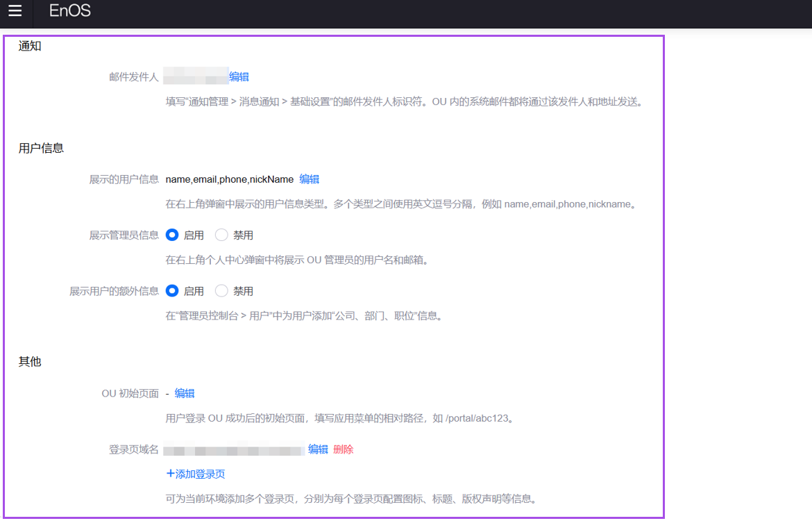Enable 展示用户的额外信息
812x530 pixels.
(x=172, y=290)
